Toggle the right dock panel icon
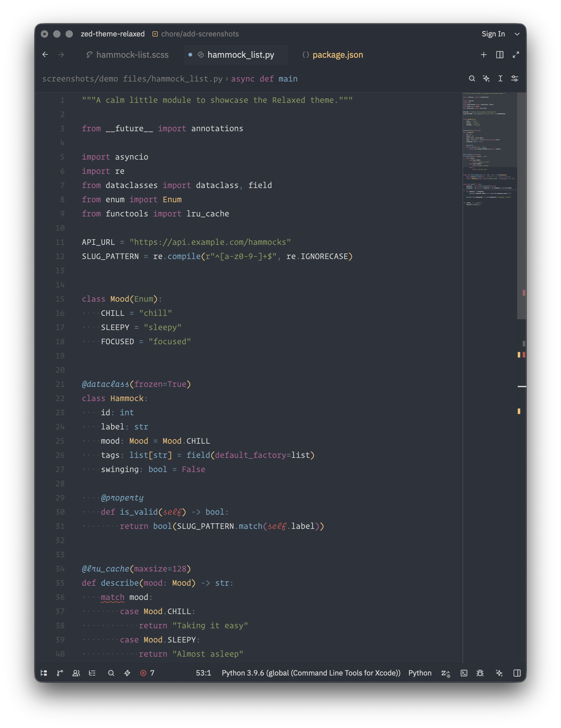This screenshot has height=728, width=561. coord(517,673)
